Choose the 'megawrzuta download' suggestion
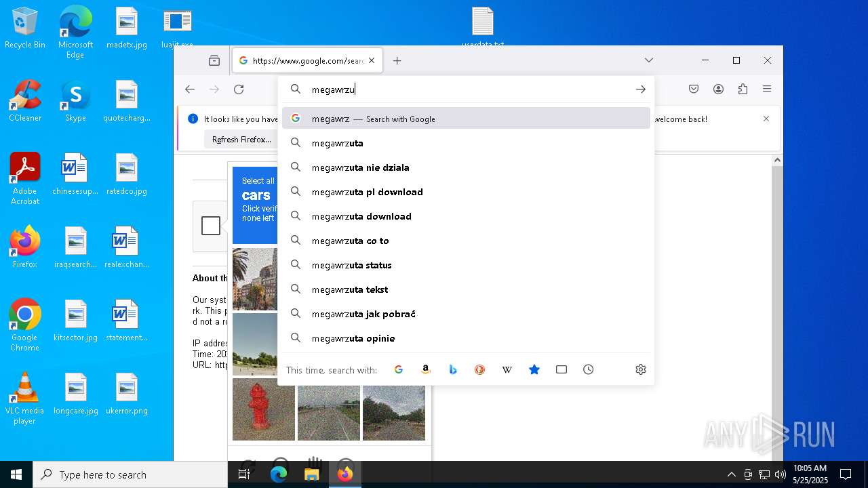868x488 pixels. 467,216
